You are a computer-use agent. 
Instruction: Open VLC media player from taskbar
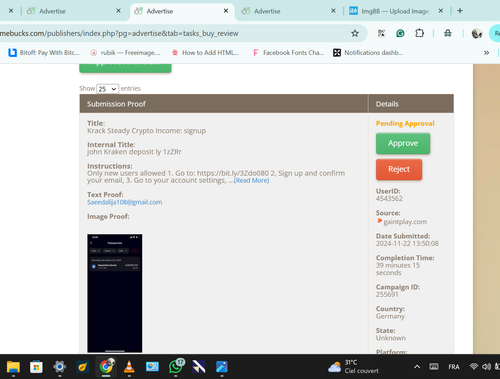pyautogui.click(x=129, y=367)
